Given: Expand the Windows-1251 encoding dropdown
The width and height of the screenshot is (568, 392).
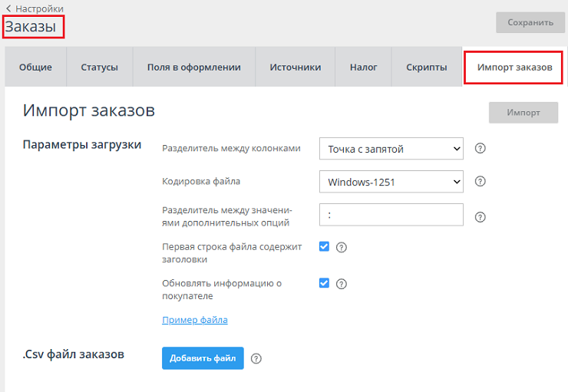Looking at the screenshot, I should (x=391, y=182).
